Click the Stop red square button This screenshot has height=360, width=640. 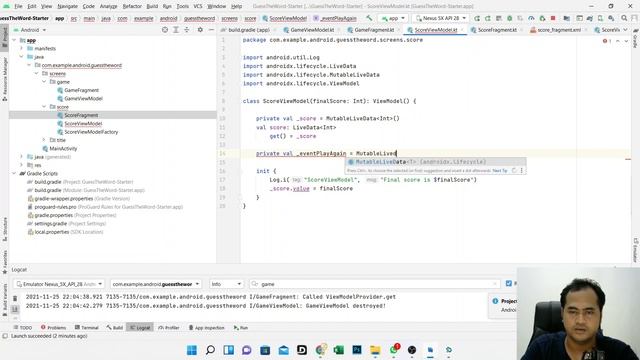point(553,18)
